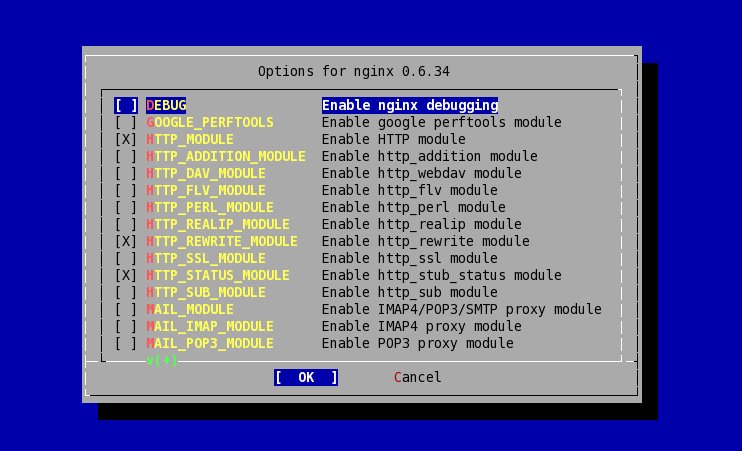Turn on the HTTP_PERL_MODULE checkbox
742x451 pixels.
(x=126, y=207)
